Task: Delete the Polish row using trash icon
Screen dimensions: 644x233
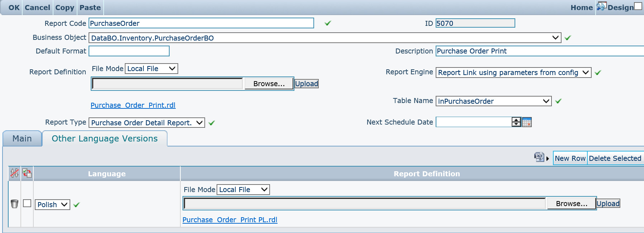Action: pyautogui.click(x=14, y=204)
